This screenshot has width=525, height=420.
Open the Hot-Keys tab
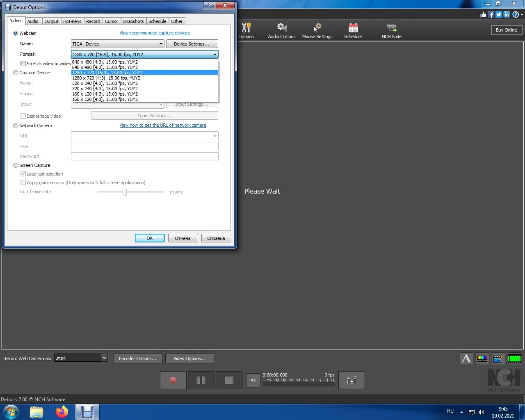72,21
